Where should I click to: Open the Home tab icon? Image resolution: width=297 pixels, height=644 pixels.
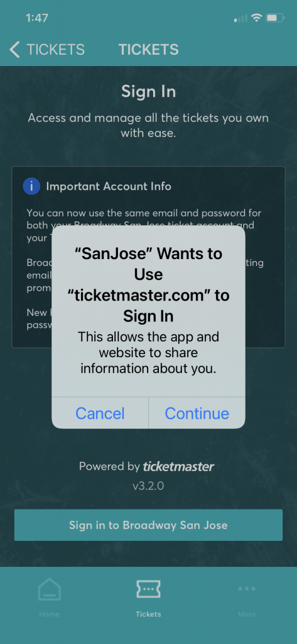pos(49,590)
